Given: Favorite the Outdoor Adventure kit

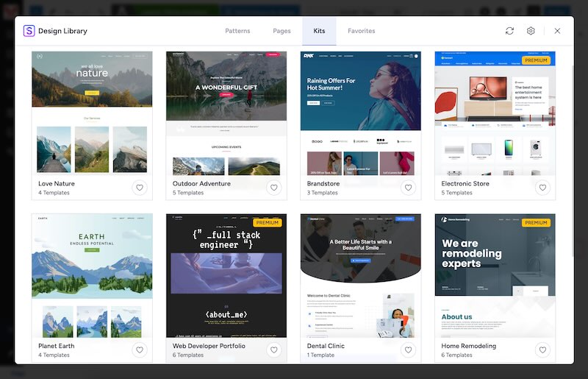Looking at the screenshot, I should click(x=274, y=188).
